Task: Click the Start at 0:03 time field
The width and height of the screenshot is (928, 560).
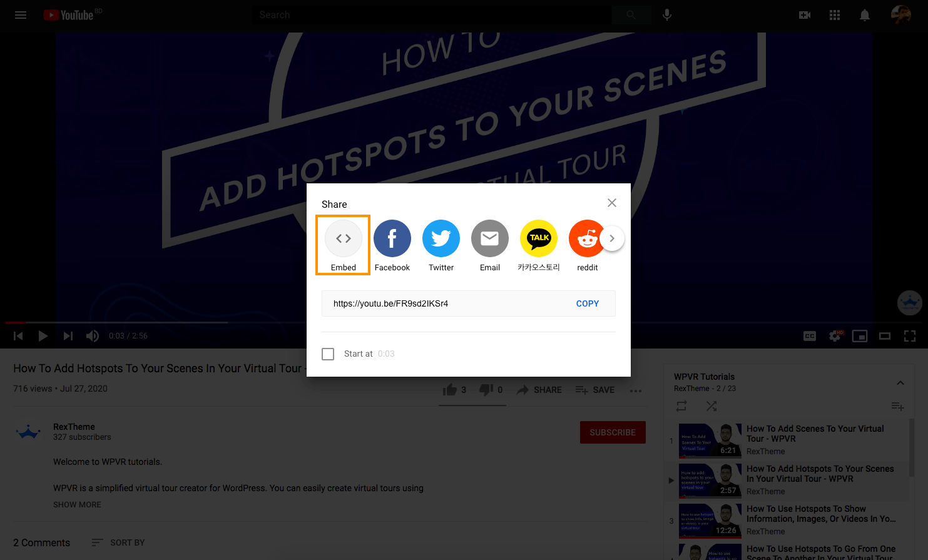Action: point(386,354)
